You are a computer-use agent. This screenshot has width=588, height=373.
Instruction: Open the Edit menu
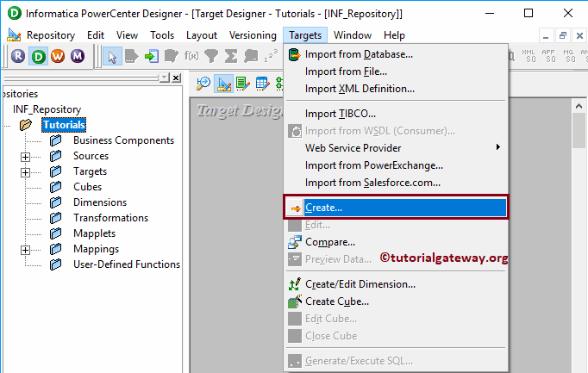96,35
